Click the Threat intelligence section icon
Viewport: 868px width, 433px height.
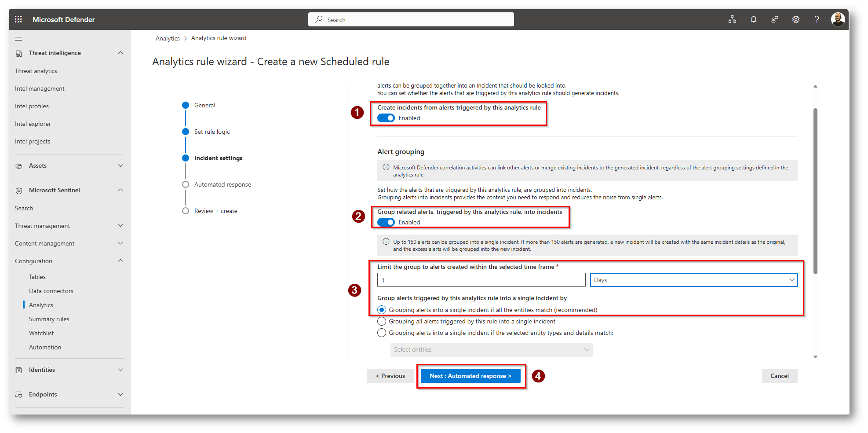19,53
